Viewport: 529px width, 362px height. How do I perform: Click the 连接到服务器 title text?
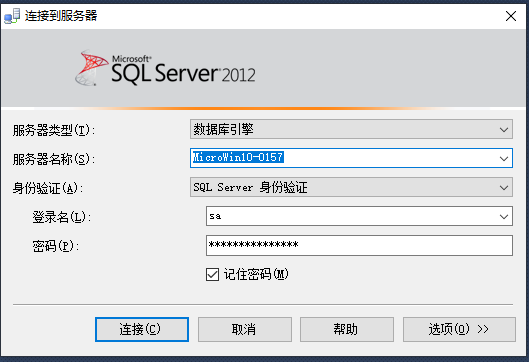61,16
